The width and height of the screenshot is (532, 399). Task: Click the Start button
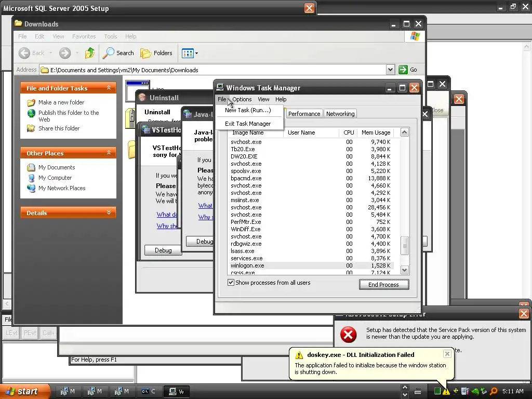(x=24, y=391)
